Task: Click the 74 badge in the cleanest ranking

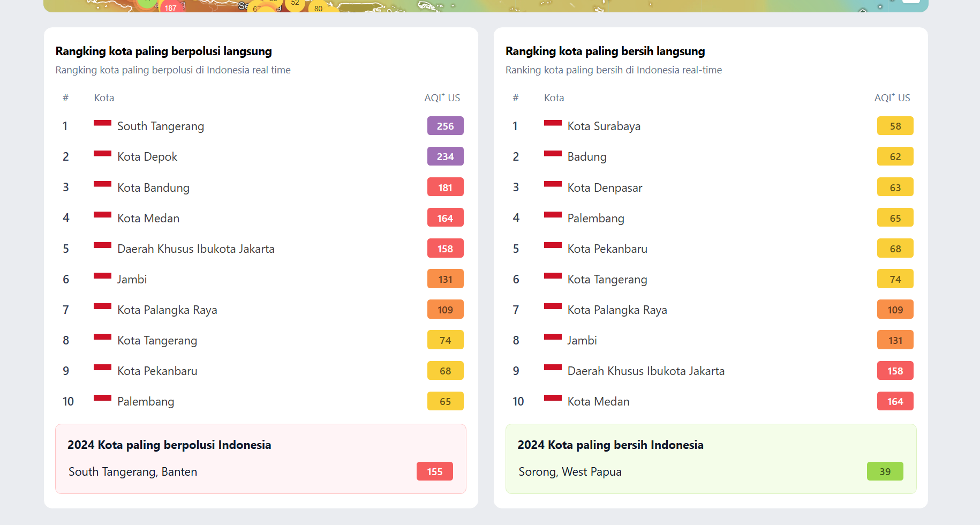Action: click(x=895, y=279)
